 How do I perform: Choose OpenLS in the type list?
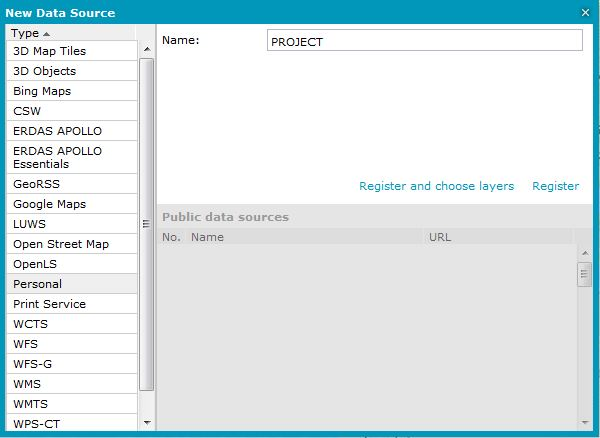point(72,264)
